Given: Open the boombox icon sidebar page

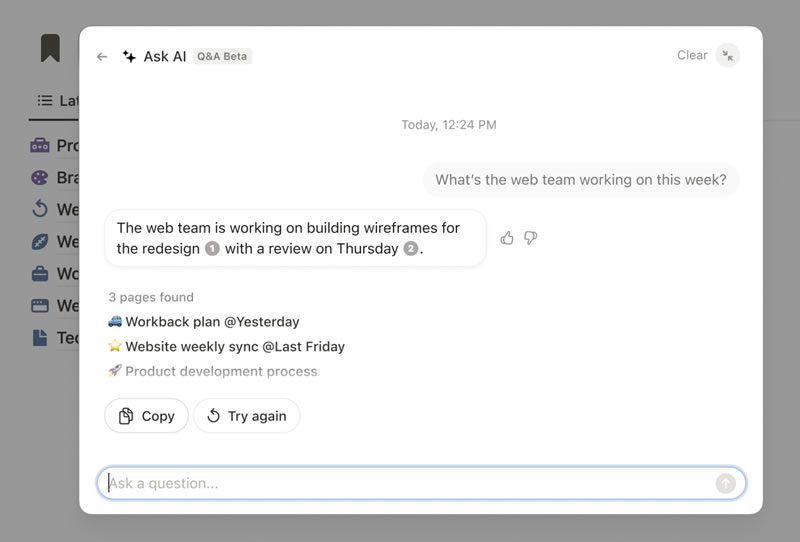Looking at the screenshot, I should click(40, 145).
